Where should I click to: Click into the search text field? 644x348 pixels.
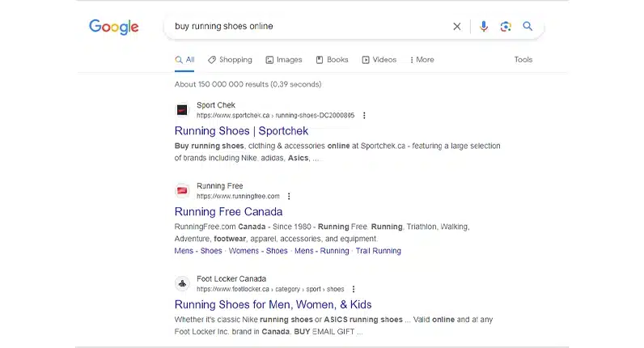[x=308, y=26]
